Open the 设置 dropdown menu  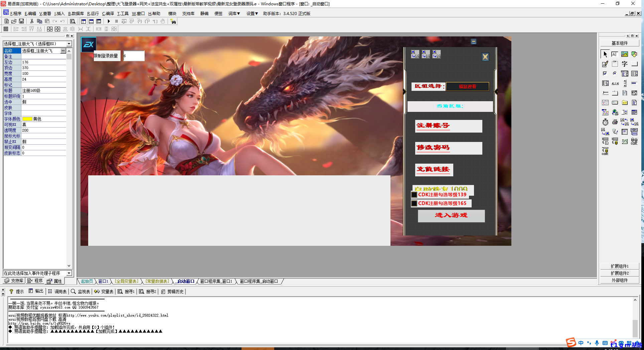point(252,14)
